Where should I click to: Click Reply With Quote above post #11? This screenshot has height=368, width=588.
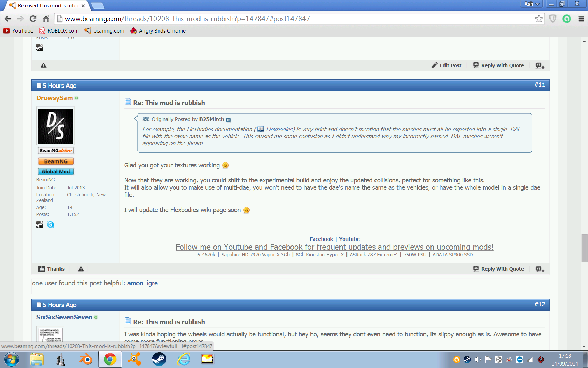(498, 65)
